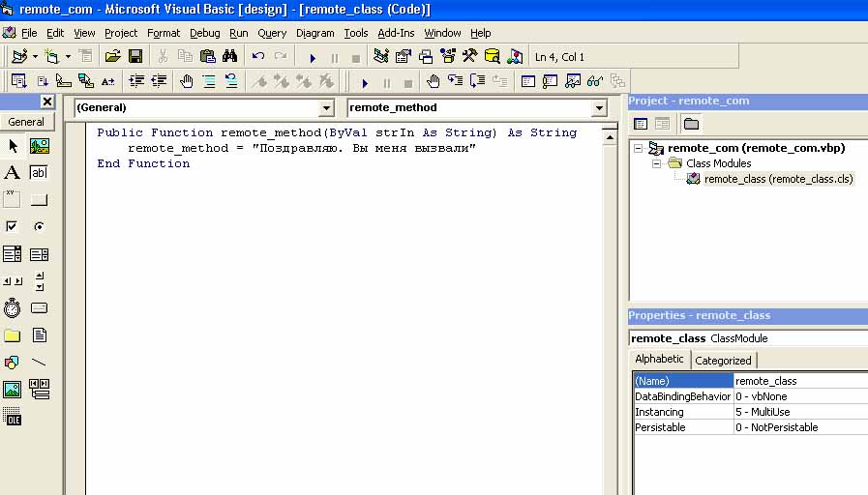Toggle Breakpoint hand icon in Edit toolbar
The image size is (868, 495).
(x=187, y=81)
